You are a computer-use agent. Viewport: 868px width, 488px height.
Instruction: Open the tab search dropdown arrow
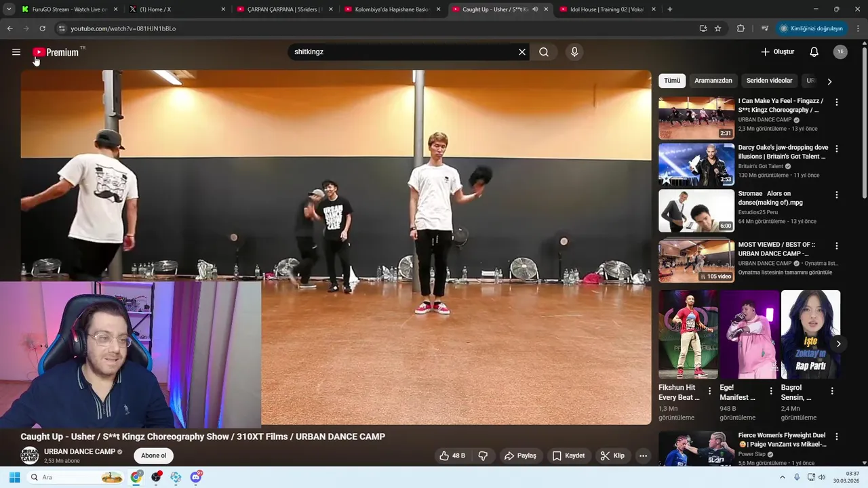(9, 9)
